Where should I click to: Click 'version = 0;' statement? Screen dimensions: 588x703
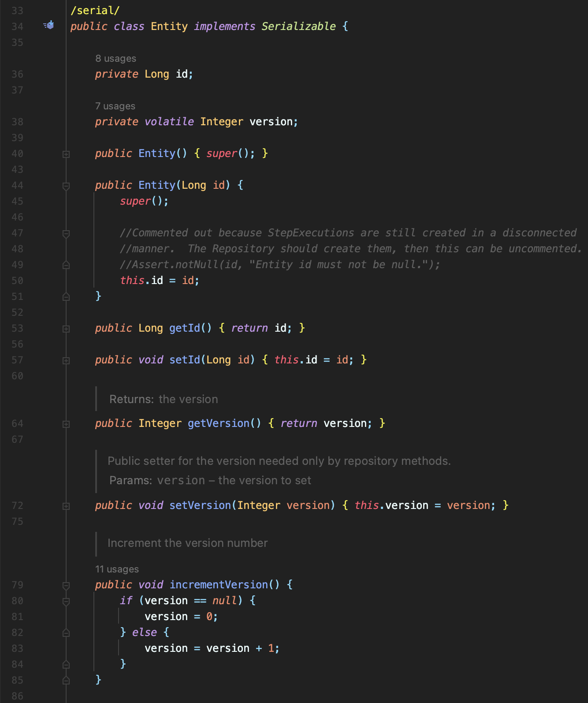pyautogui.click(x=181, y=617)
